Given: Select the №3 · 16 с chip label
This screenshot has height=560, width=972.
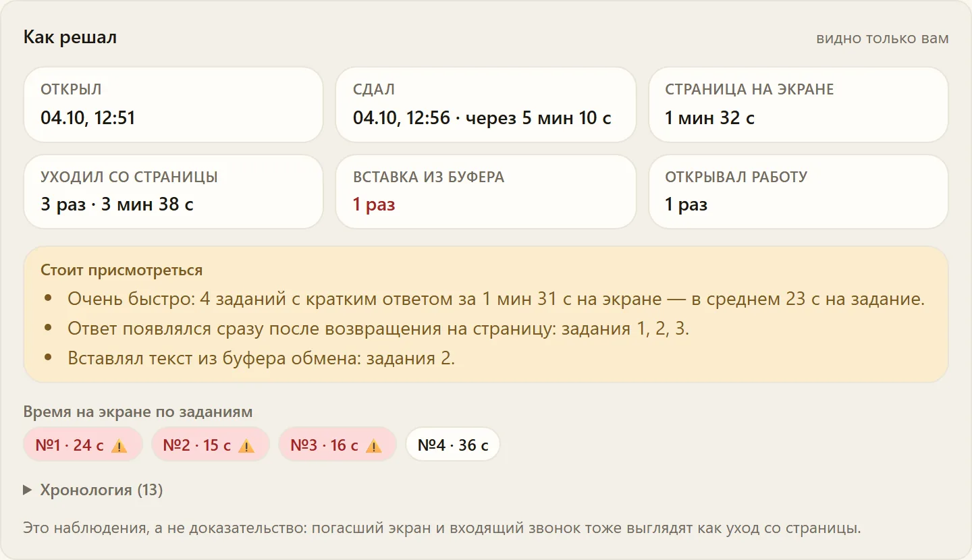Looking at the screenshot, I should [325, 445].
